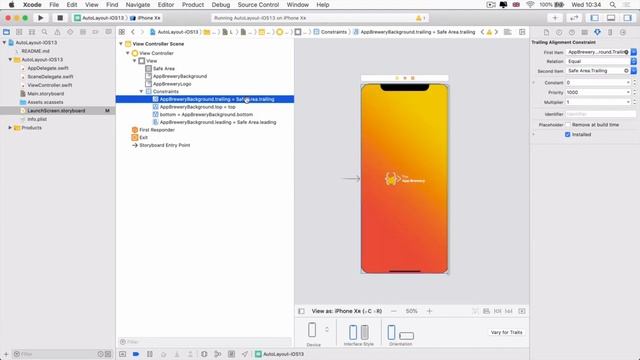Choose portrait orientation
Viewport: 640px width, 360px height.
pos(391,332)
